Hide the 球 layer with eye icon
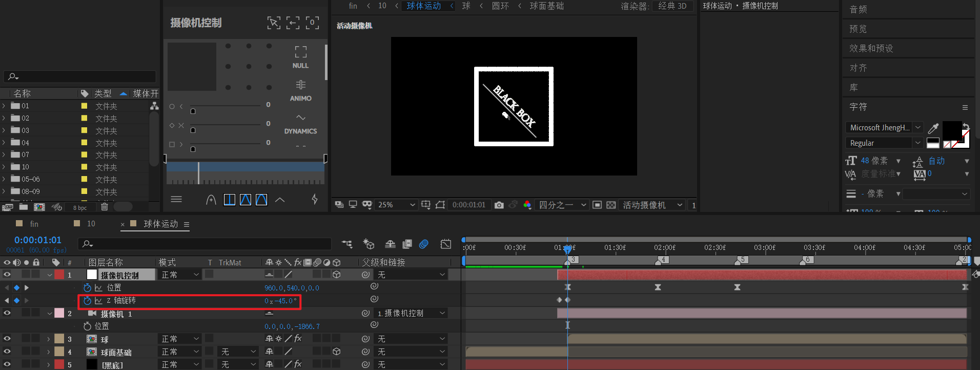The width and height of the screenshot is (980, 370). [7, 339]
